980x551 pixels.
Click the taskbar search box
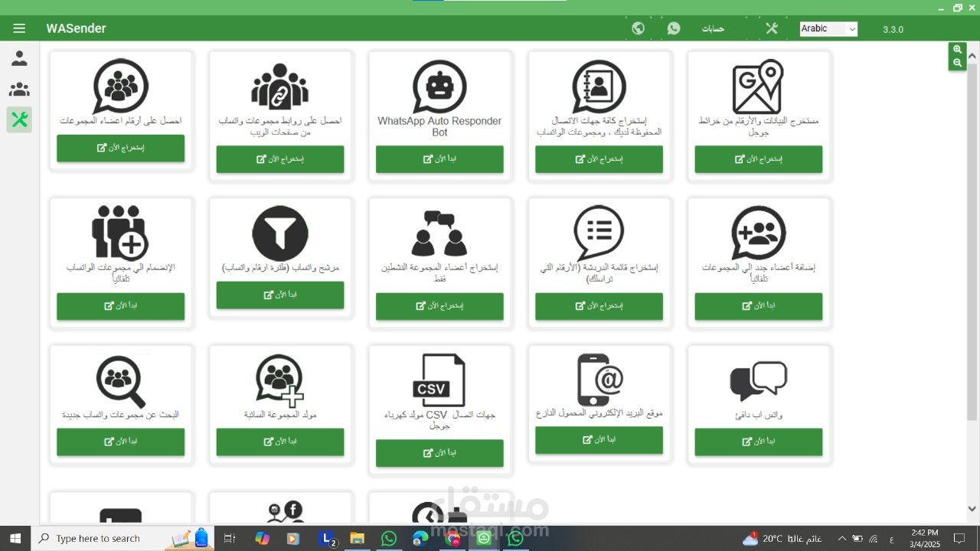(x=122, y=539)
